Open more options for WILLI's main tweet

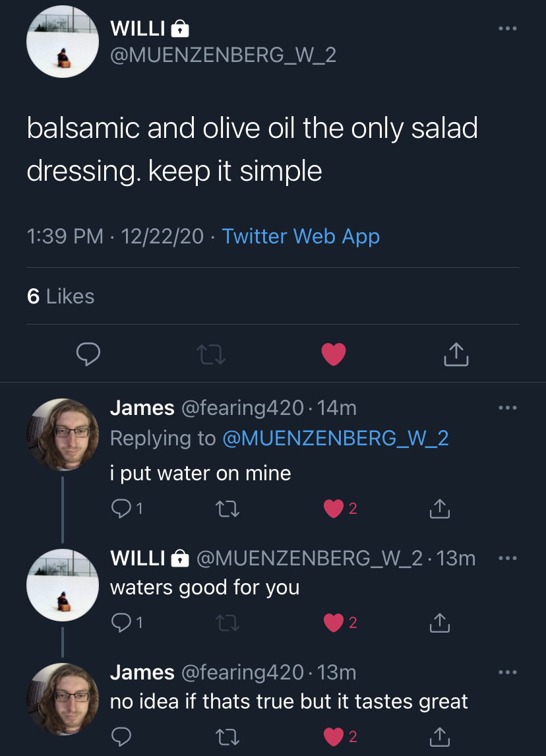[507, 29]
